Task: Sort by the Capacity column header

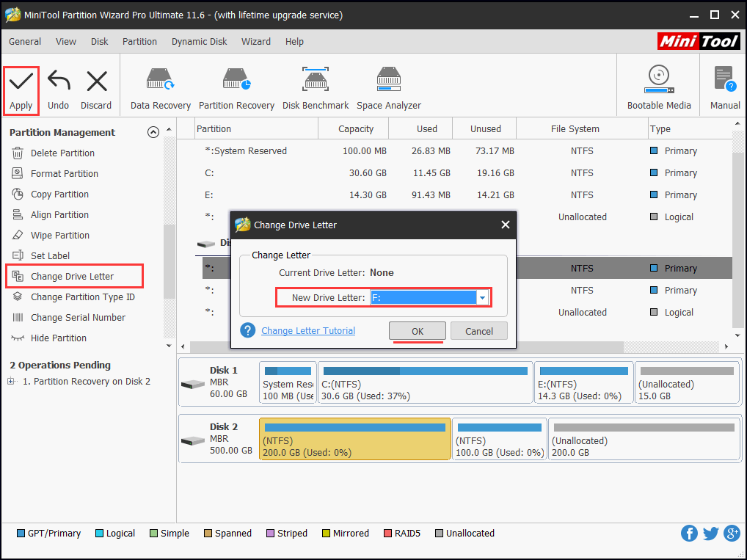Action: [x=354, y=128]
